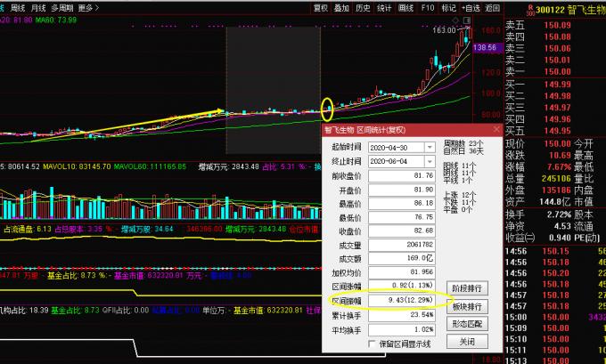Click the 形态匹配 button
Screen dimensions: 606x364
[467, 324]
